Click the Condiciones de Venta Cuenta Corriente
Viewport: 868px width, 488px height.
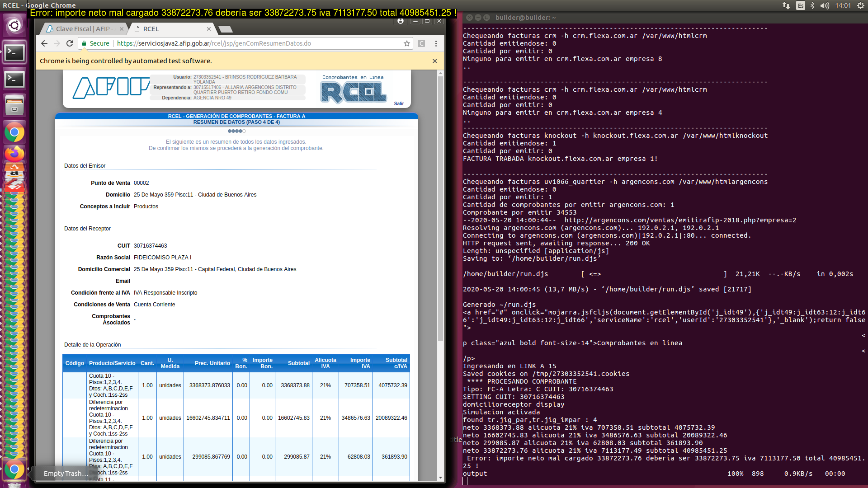(154, 305)
